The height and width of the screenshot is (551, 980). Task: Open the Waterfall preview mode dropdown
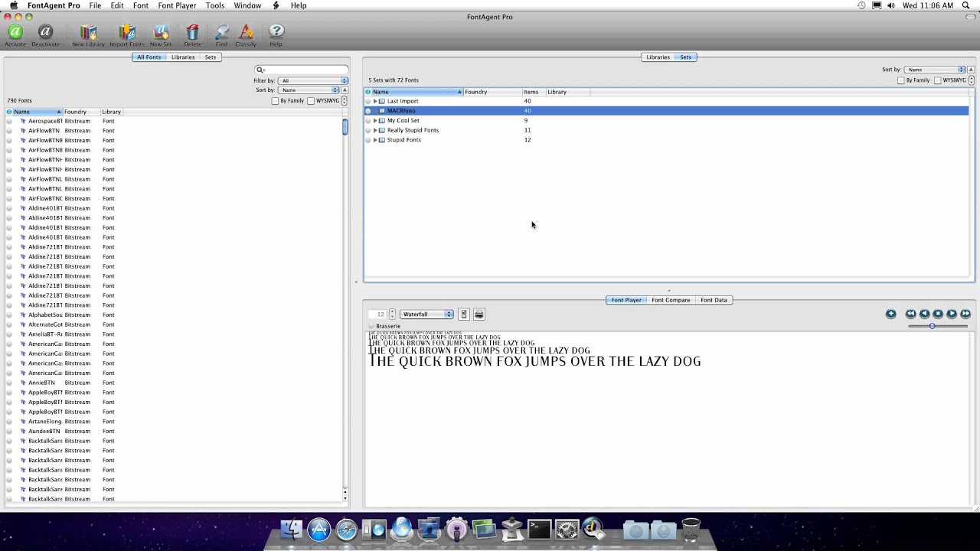(x=426, y=315)
